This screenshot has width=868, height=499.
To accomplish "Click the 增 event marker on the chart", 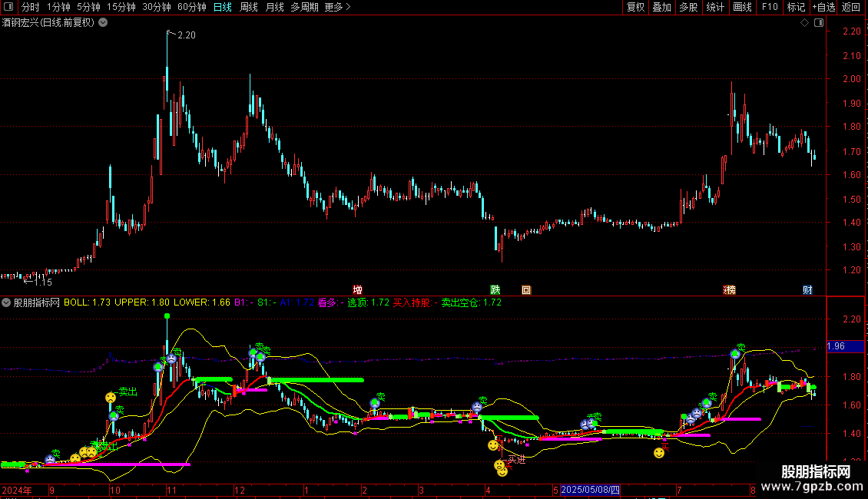I will (358, 290).
